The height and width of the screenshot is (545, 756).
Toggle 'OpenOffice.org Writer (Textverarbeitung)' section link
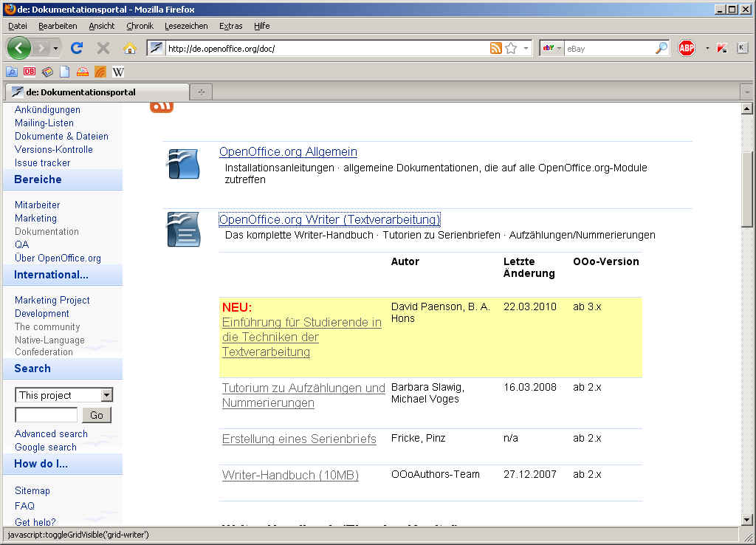pyautogui.click(x=330, y=219)
